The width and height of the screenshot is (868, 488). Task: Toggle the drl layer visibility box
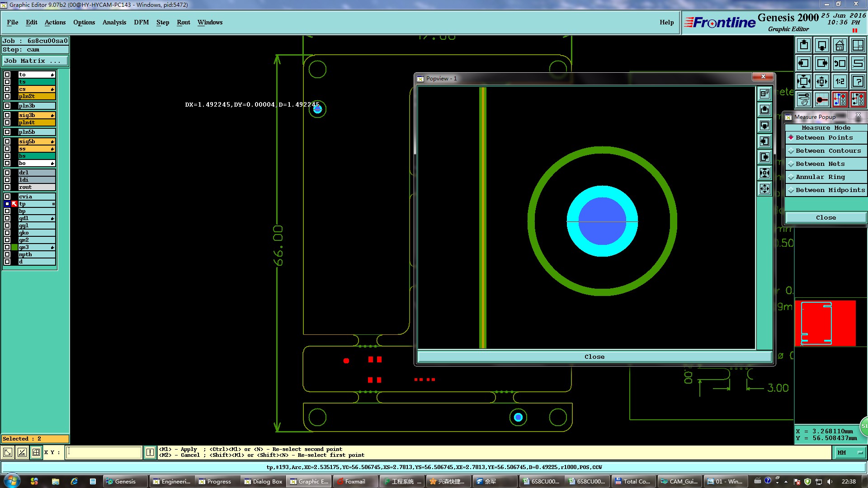pos(7,173)
